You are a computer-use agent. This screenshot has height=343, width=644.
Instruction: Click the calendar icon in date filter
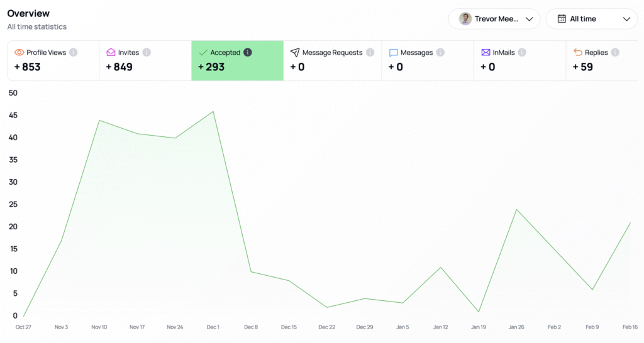point(562,19)
